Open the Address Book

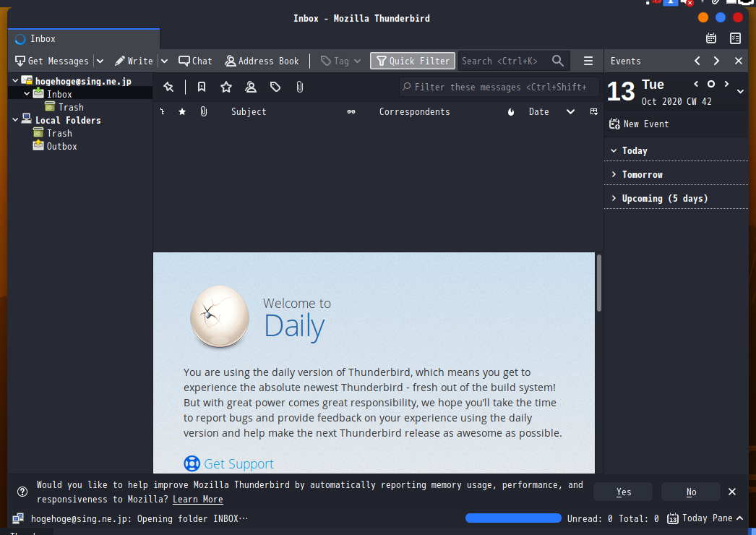(x=262, y=61)
